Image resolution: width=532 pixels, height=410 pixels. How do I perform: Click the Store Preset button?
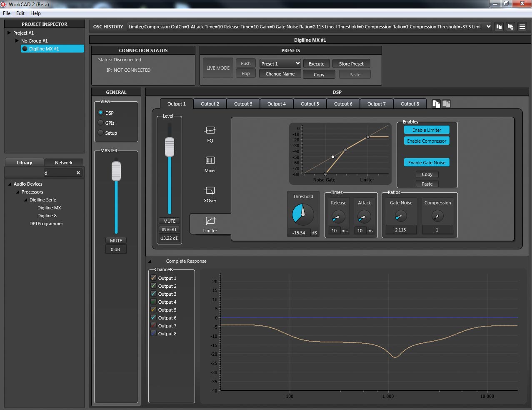[x=351, y=64]
